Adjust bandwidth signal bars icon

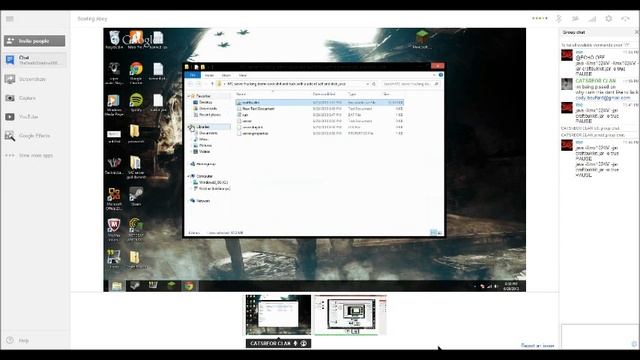click(592, 19)
